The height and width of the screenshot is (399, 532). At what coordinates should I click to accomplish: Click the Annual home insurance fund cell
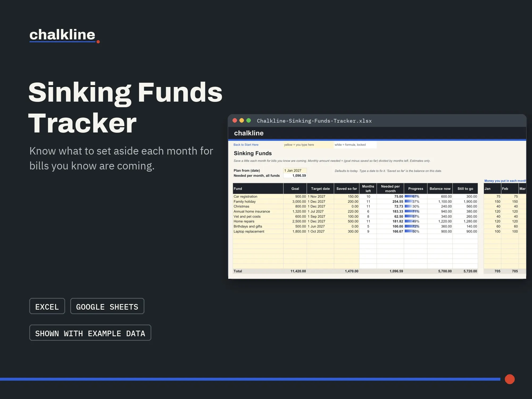(x=258, y=211)
